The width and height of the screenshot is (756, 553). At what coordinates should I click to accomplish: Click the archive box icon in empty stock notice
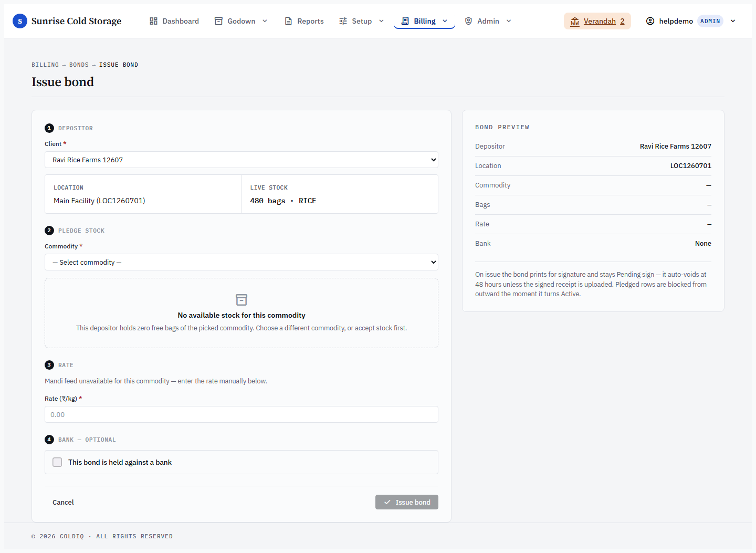(x=241, y=299)
